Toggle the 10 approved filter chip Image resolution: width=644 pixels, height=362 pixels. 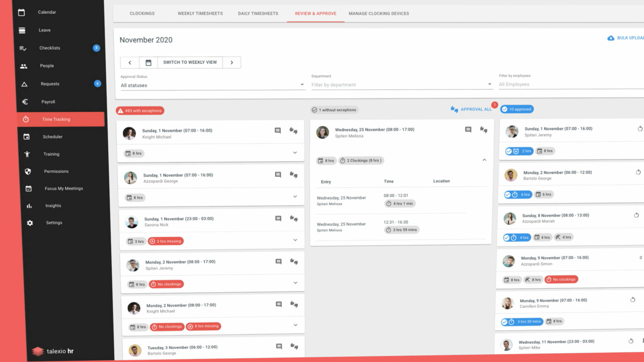tap(517, 109)
